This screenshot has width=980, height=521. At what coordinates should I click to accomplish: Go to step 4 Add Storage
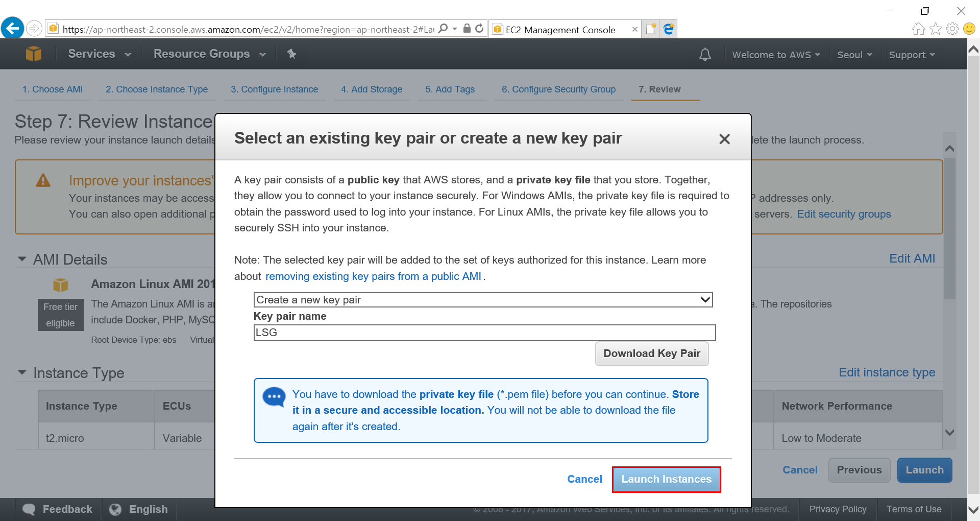pyautogui.click(x=372, y=89)
